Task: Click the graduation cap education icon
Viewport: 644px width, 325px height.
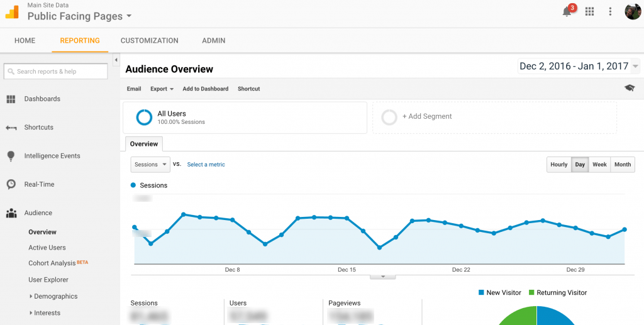Action: (630, 89)
